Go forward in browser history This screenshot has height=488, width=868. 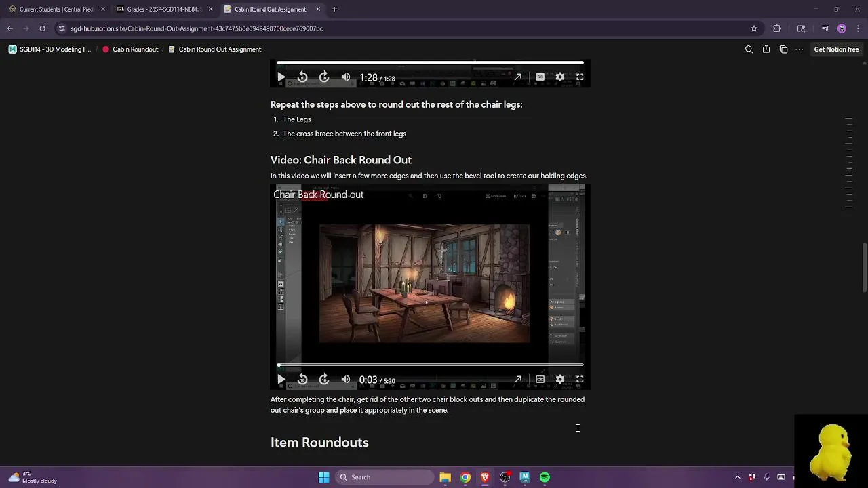[26, 28]
